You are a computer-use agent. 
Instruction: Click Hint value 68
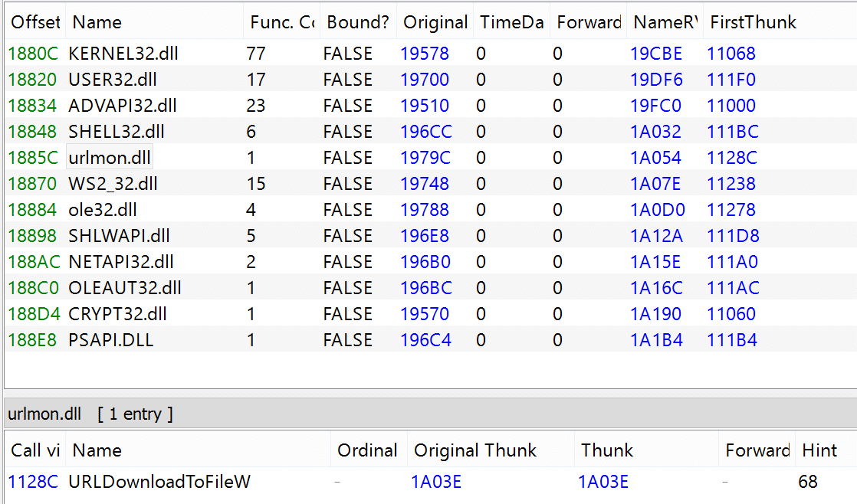coord(808,482)
